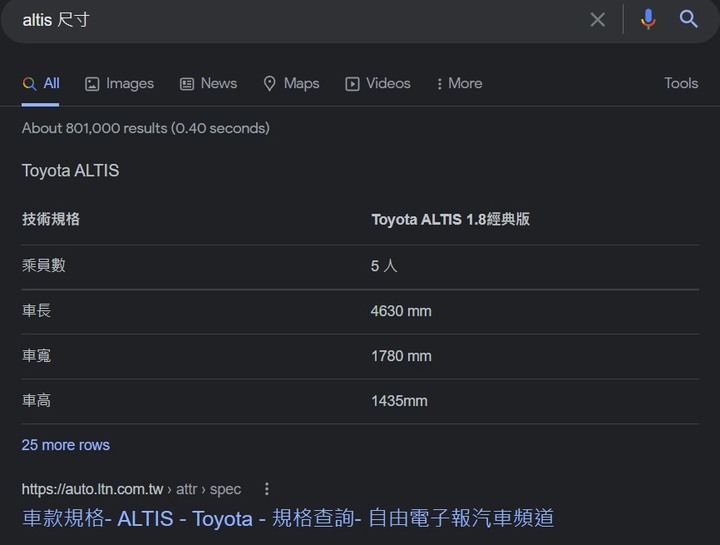720x545 pixels.
Task: Clear the search box with the X icon
Action: (x=597, y=19)
